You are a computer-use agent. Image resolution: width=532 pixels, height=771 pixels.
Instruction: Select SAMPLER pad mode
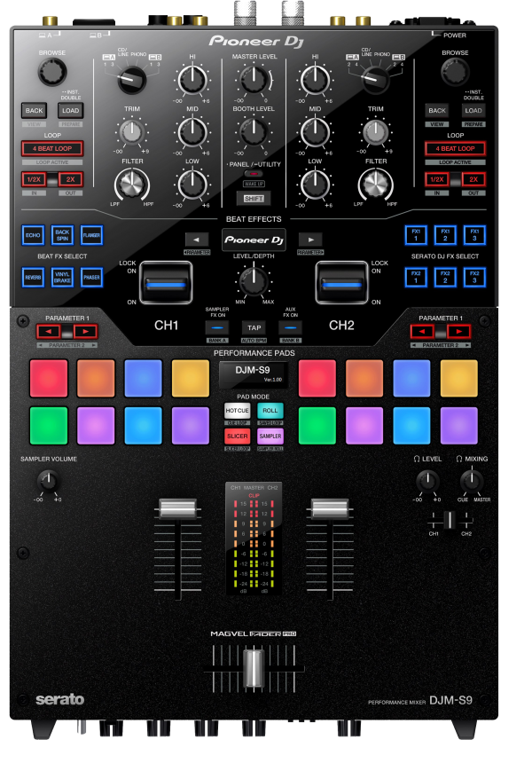pyautogui.click(x=270, y=437)
